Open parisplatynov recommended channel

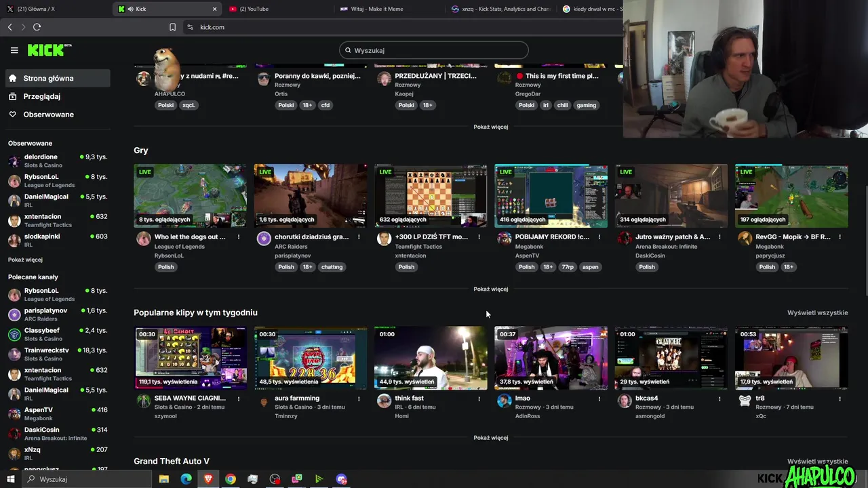(x=58, y=314)
